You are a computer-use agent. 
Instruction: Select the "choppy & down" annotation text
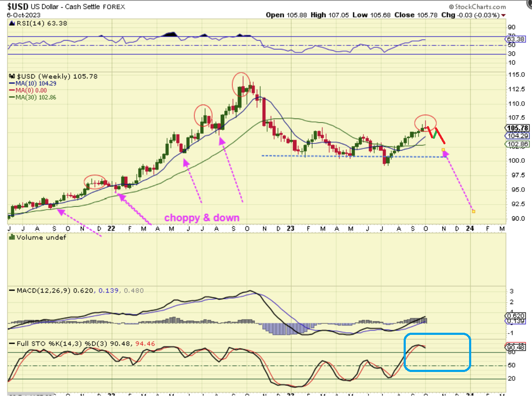(x=202, y=218)
